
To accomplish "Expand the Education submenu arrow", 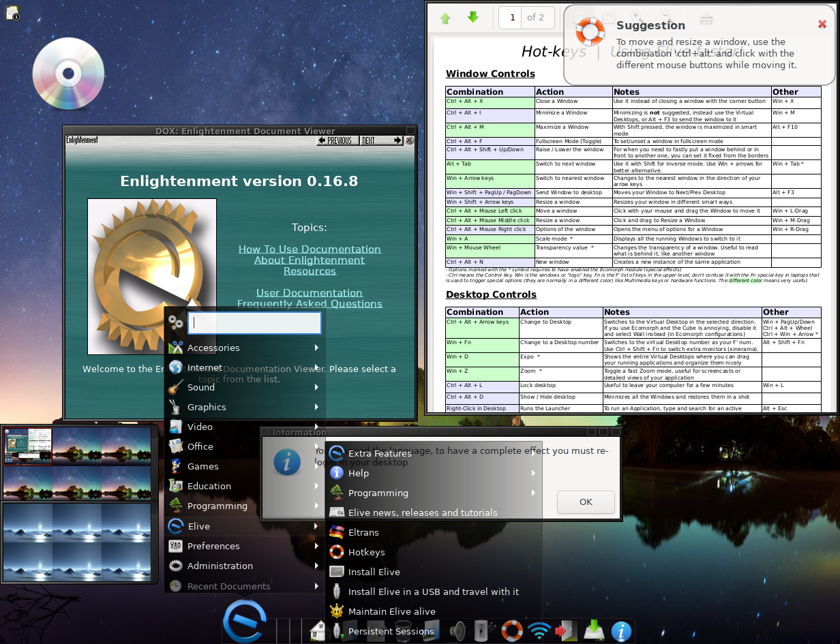I will pos(317,486).
